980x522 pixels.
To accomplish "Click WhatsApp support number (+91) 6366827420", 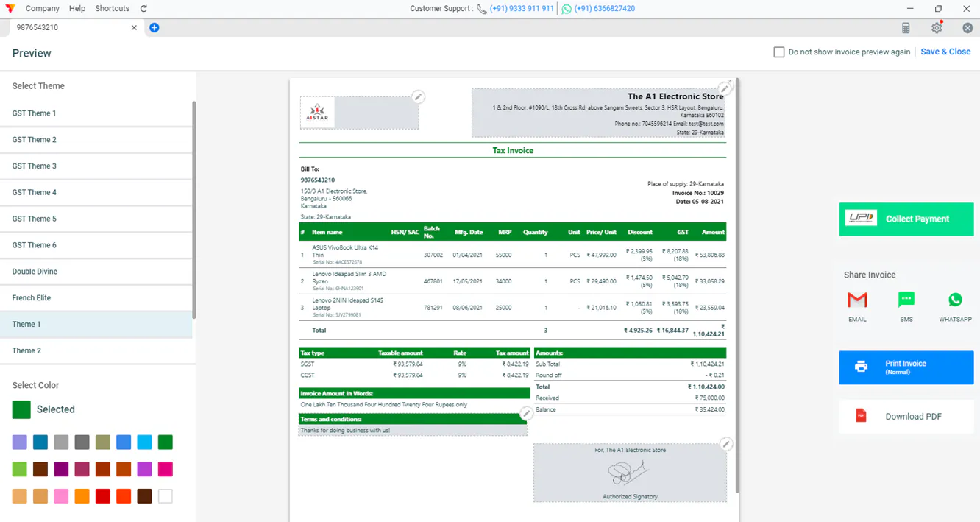I will coord(604,9).
